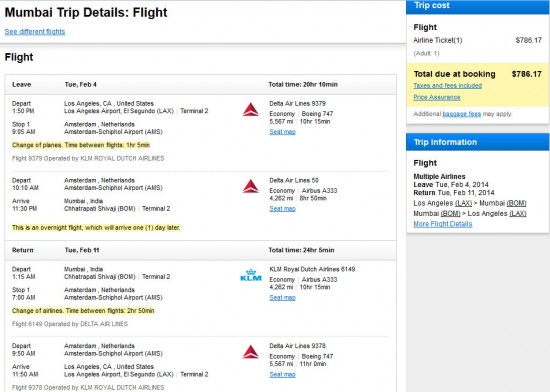Click the highlighted overnight flight notice
This screenshot has height=392, width=550.
tap(96, 228)
